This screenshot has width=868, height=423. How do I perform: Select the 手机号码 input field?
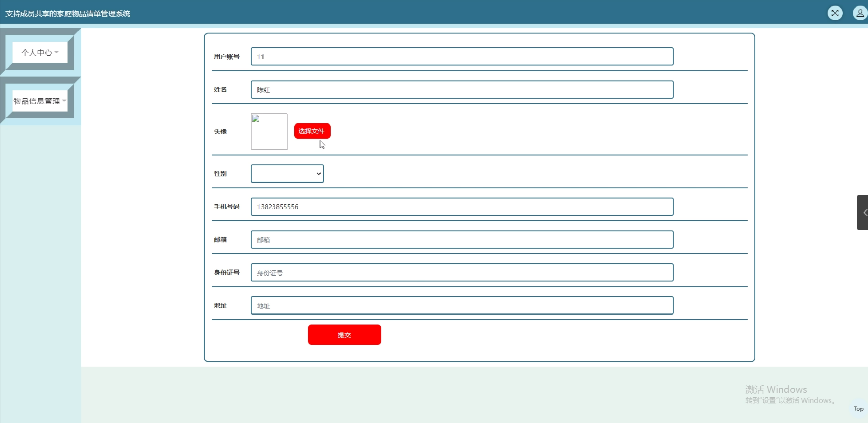click(x=462, y=207)
